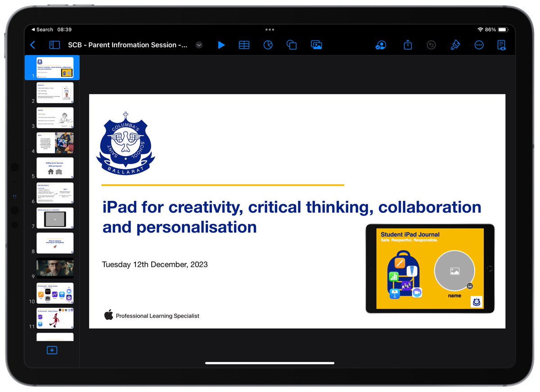Share the presentation

click(408, 45)
